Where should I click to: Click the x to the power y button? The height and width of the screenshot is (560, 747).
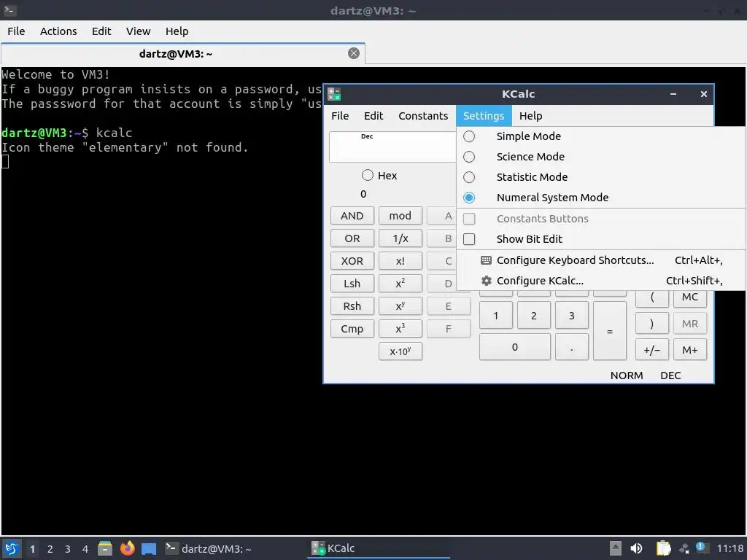400,306
